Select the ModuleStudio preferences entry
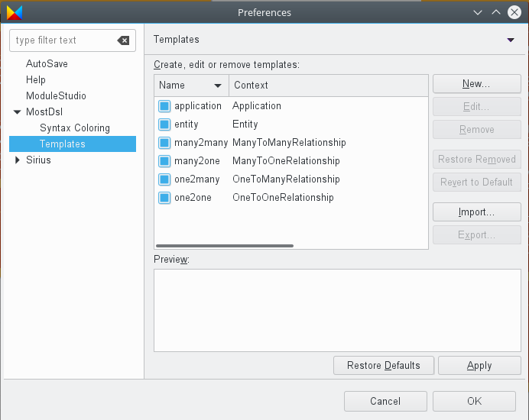This screenshot has width=529, height=420. pyautogui.click(x=56, y=95)
